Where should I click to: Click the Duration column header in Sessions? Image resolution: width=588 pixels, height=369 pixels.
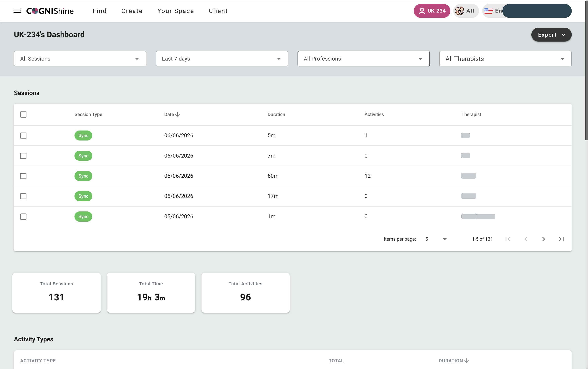[x=276, y=114]
